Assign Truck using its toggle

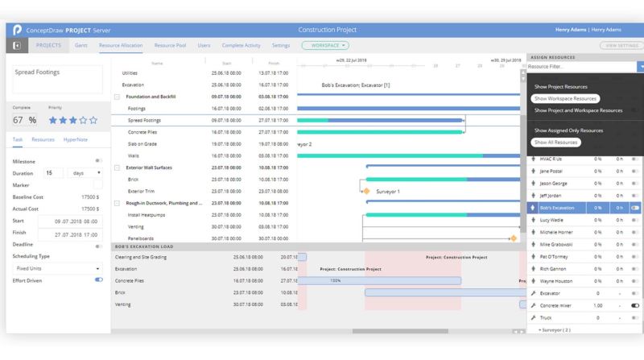[635, 317]
